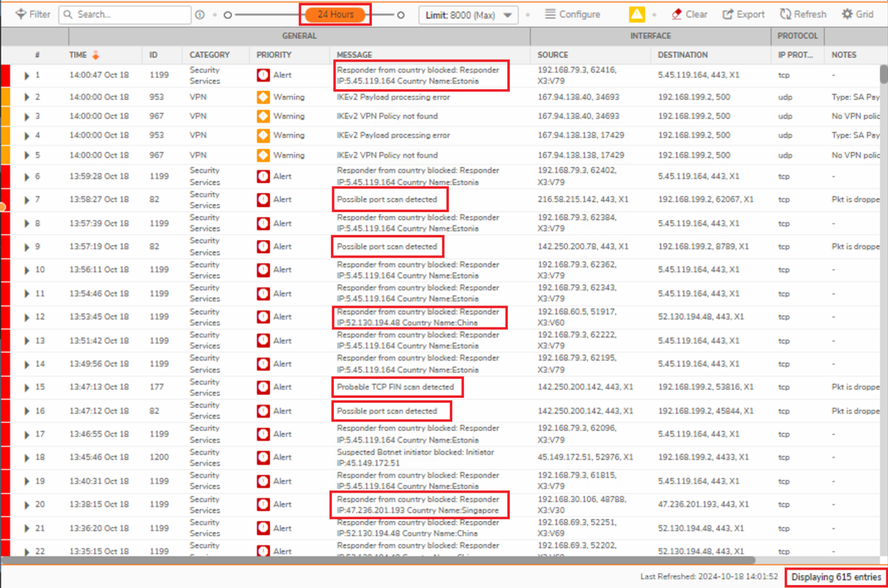Export the event logs
This screenshot has width=888, height=588.
click(744, 14)
